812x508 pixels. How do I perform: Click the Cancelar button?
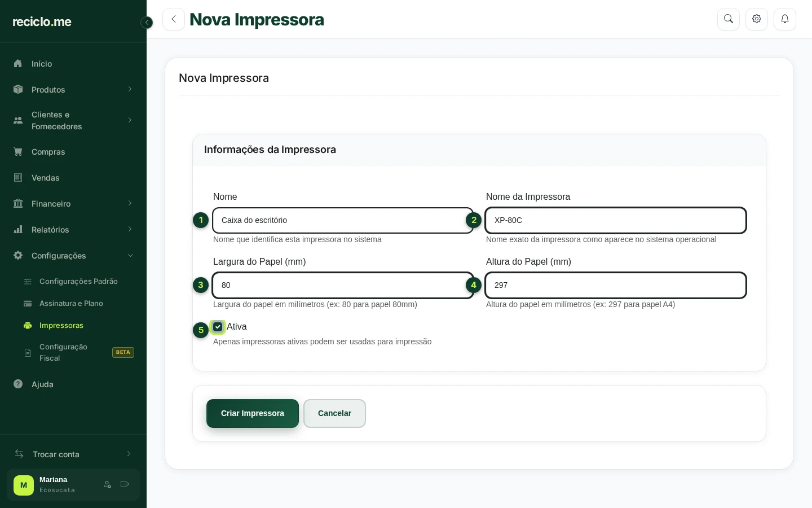(x=334, y=413)
